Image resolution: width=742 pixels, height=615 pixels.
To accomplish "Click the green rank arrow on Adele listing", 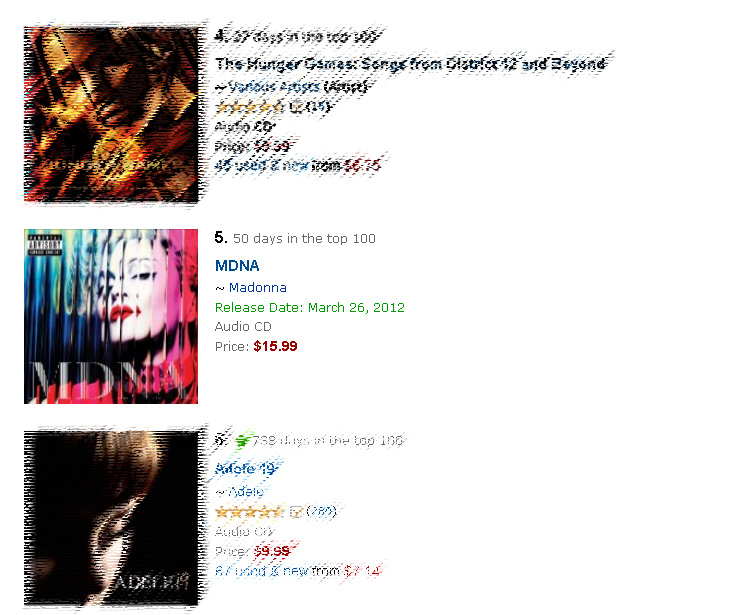I will pos(243,441).
